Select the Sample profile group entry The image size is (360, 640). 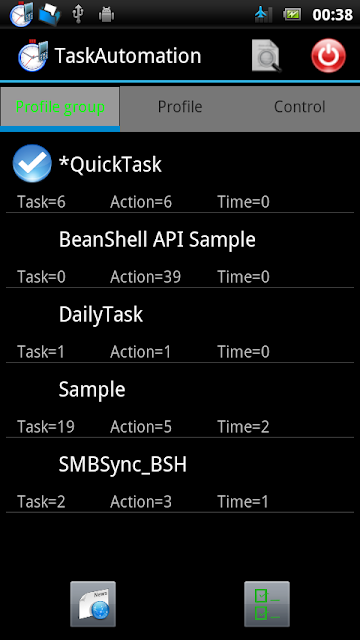(180, 400)
